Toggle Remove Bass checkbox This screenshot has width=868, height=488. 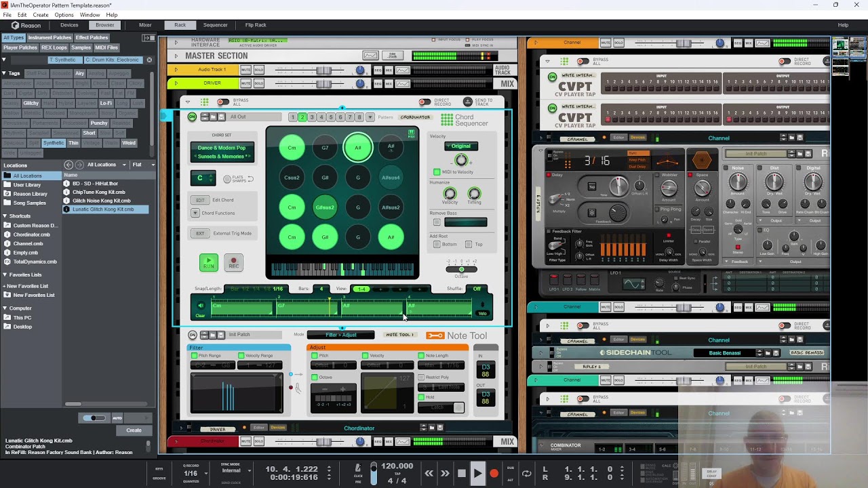pyautogui.click(x=437, y=222)
